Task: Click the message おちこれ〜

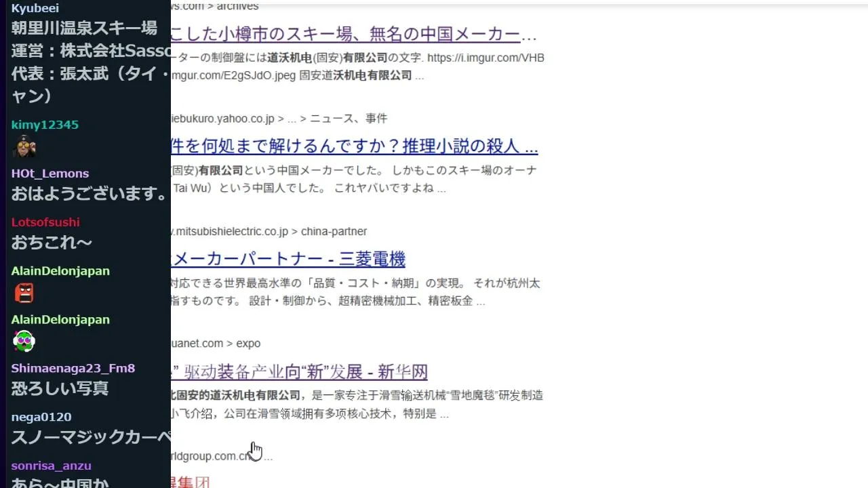Action: (52, 243)
